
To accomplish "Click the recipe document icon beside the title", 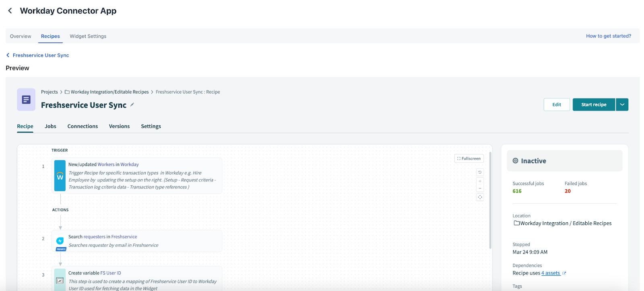I will [x=26, y=100].
